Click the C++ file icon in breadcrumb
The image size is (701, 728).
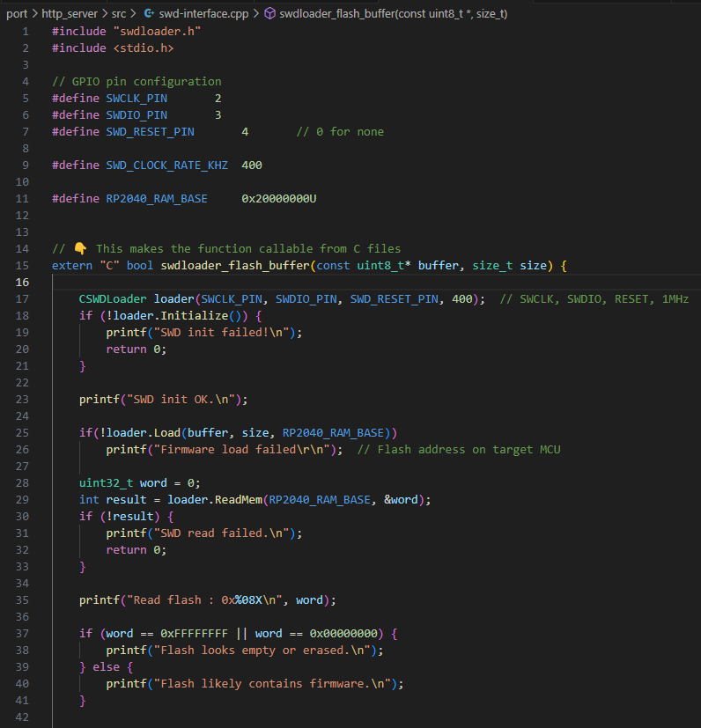coord(149,13)
